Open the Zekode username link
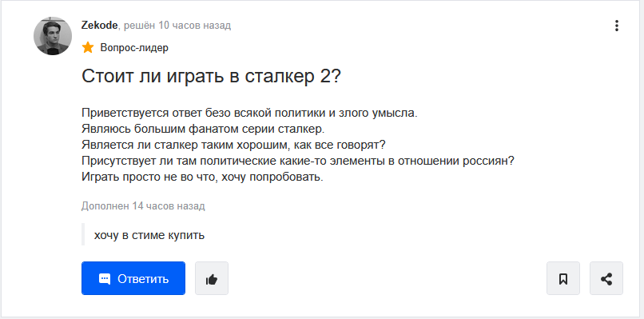Image resolution: width=644 pixels, height=319 pixels. click(99, 26)
